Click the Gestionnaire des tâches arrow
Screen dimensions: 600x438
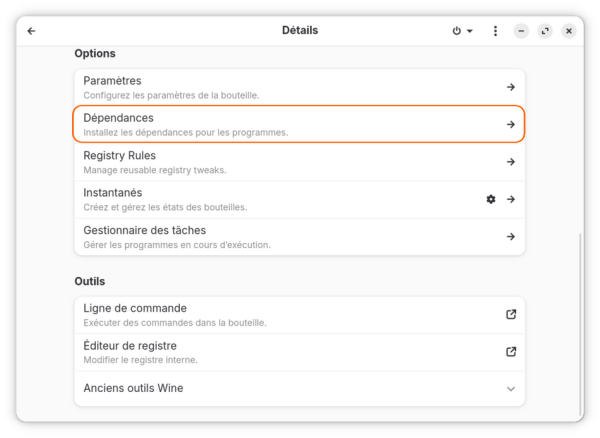tap(510, 237)
